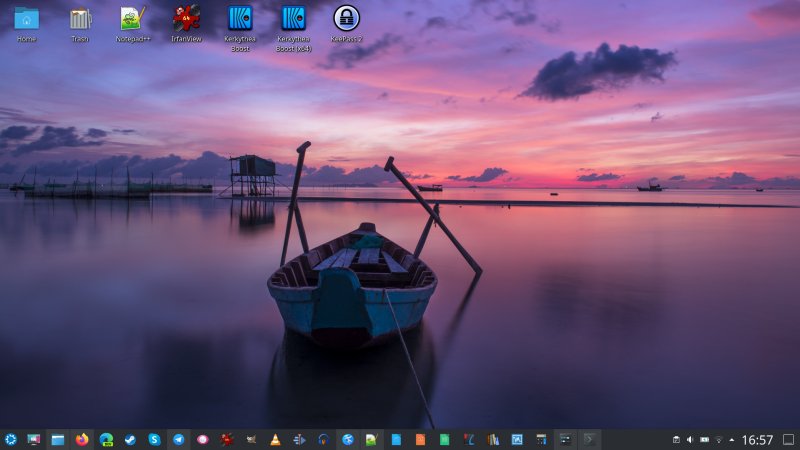
Task: Open the Kerkythea Boost (x64) shortcut
Action: pyautogui.click(x=293, y=19)
